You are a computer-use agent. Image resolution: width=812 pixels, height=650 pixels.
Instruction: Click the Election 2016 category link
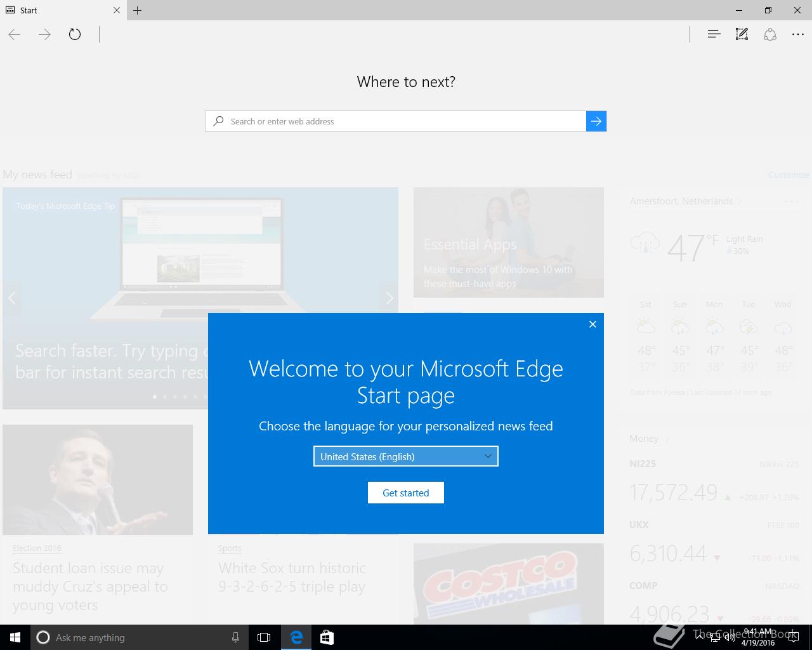[x=37, y=548]
